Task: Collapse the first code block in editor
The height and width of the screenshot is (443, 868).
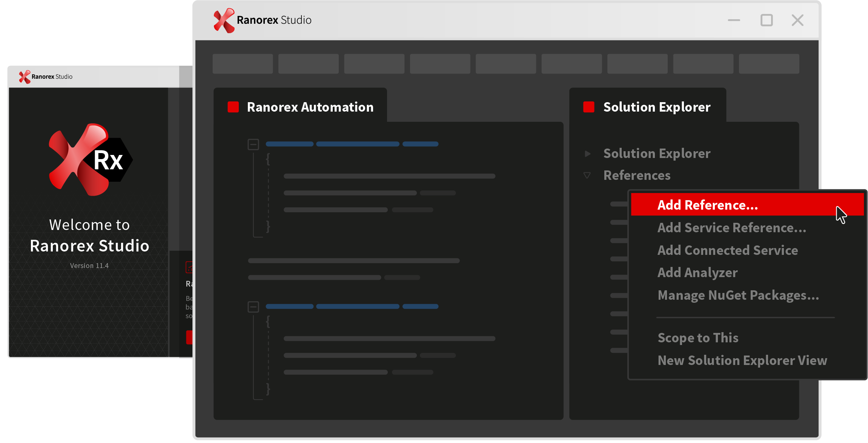Action: (x=253, y=144)
